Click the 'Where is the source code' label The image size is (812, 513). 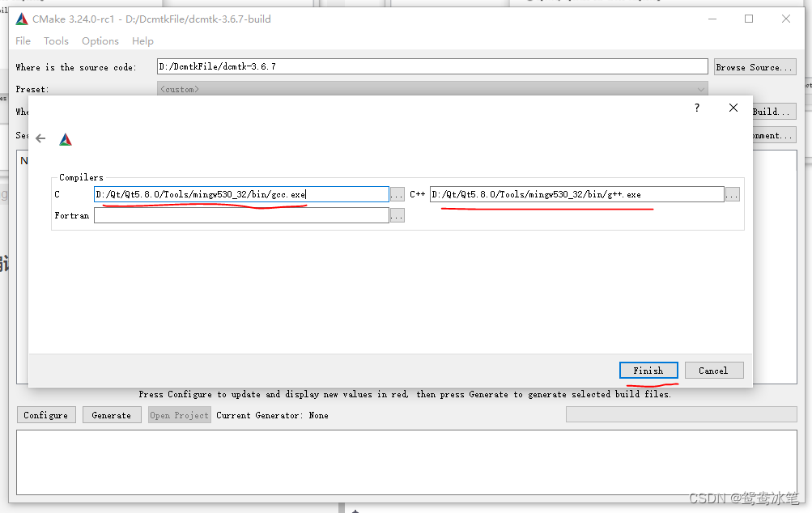coord(76,67)
